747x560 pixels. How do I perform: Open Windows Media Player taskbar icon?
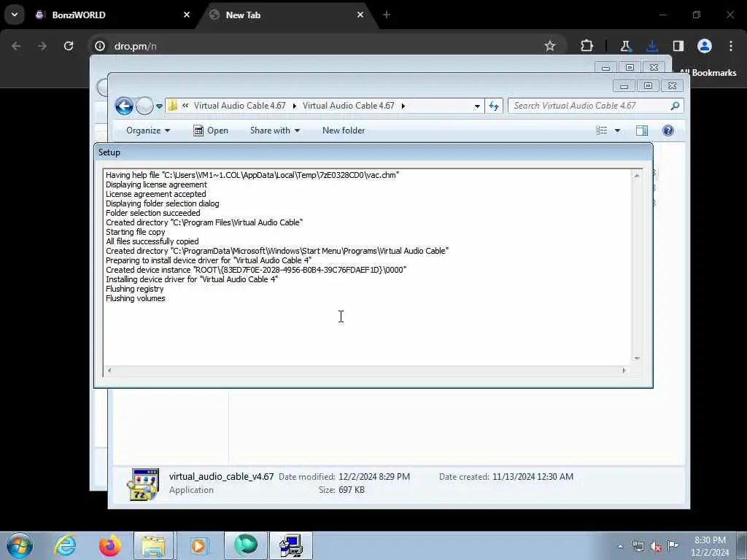(x=198, y=545)
